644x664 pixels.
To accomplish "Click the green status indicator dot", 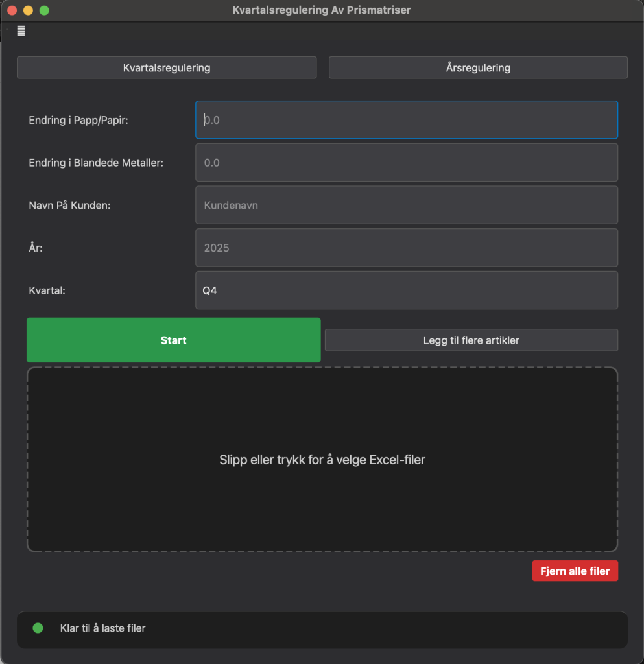I will point(38,628).
